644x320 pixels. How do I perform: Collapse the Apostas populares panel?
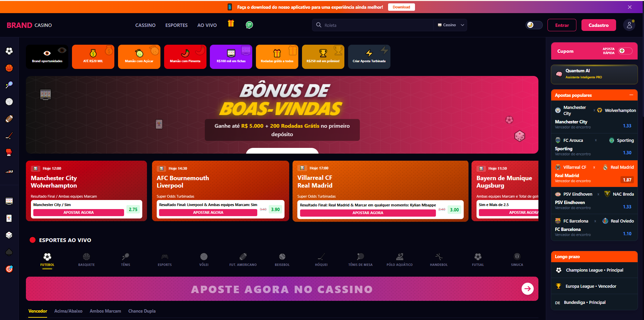tap(631, 95)
